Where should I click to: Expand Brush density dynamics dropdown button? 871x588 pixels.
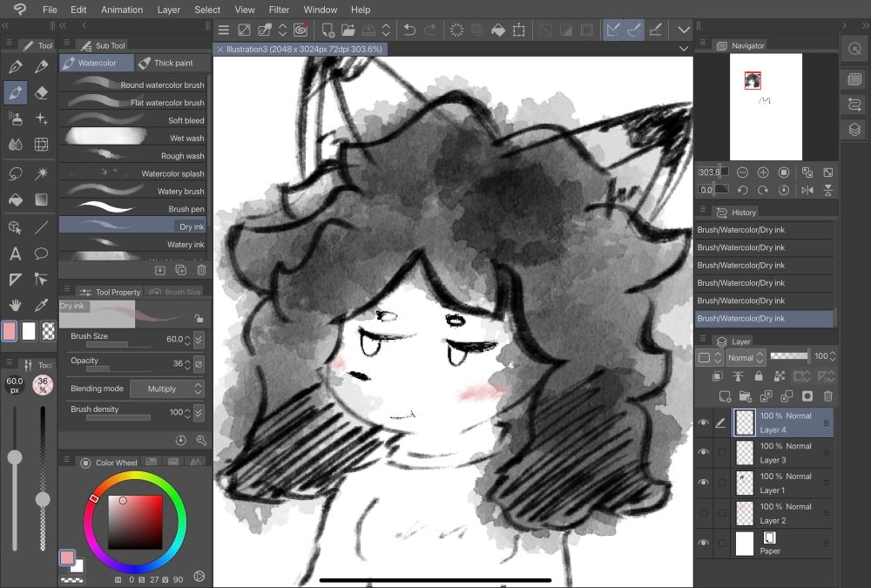[x=199, y=412]
